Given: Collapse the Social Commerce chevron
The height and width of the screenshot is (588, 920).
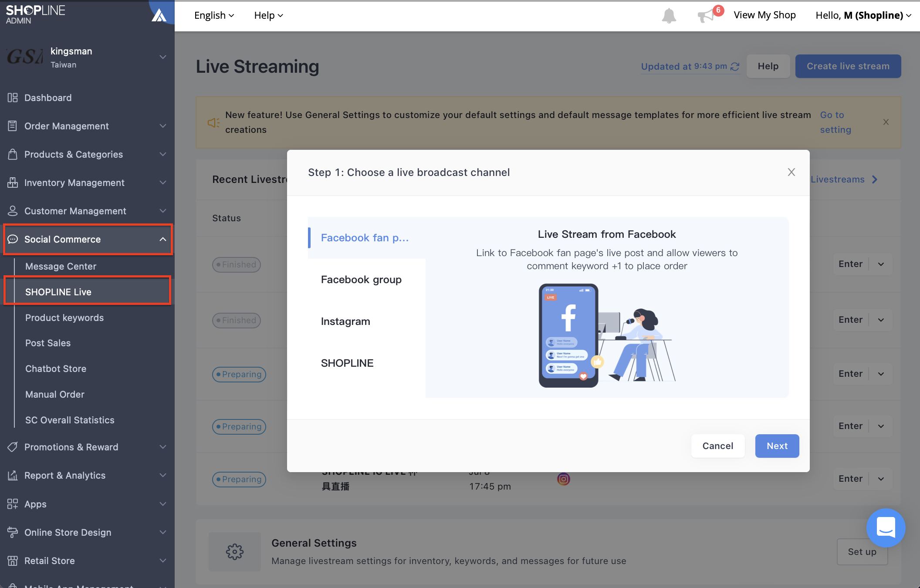Looking at the screenshot, I should click(x=163, y=239).
